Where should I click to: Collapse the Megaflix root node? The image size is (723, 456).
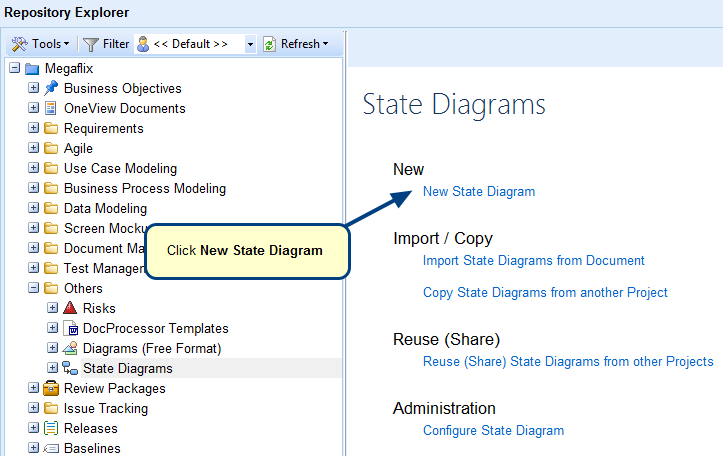[x=14, y=68]
